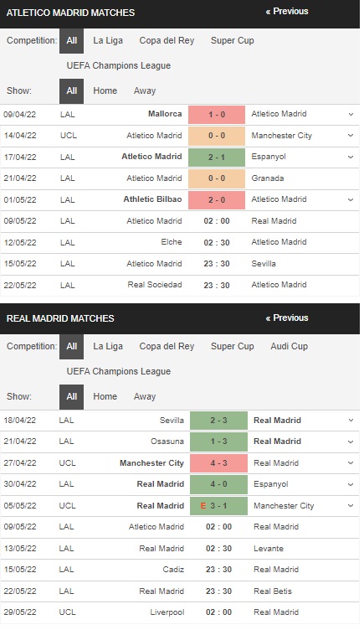Go to Previous Real Madrid matches

tap(287, 318)
